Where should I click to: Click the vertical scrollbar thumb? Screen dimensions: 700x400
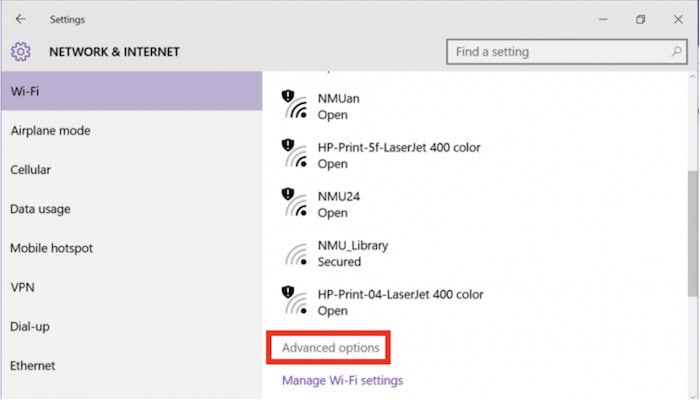click(693, 233)
